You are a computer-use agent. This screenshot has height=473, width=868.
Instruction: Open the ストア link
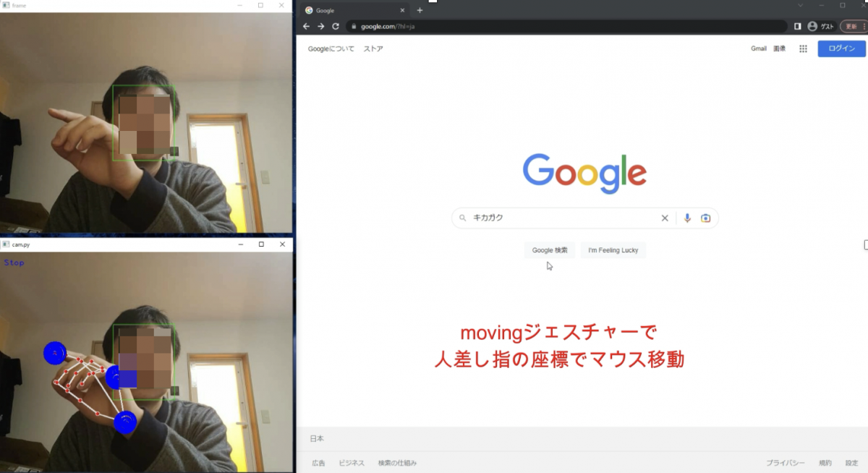click(373, 49)
